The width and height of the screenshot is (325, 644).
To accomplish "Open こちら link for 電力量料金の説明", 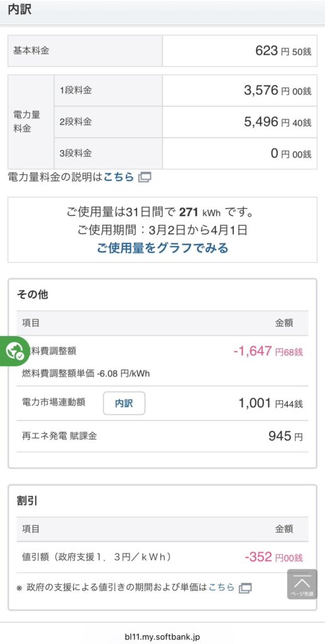I will 119,177.
